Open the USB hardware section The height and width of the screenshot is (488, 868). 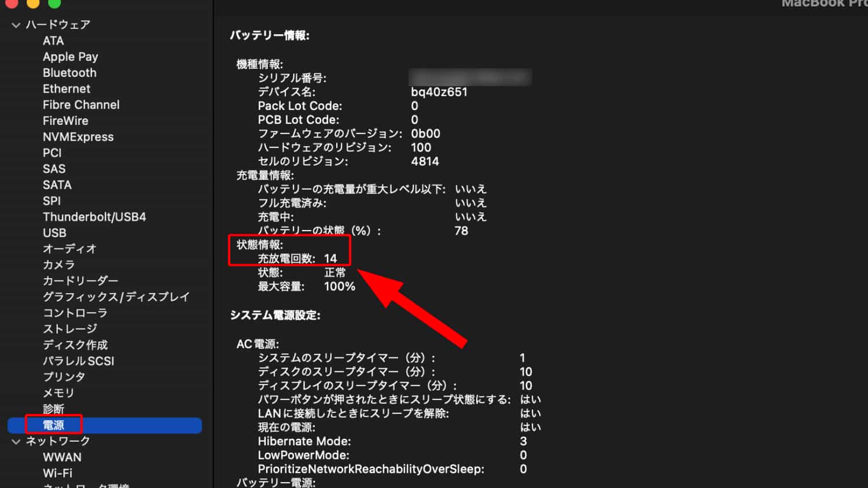point(54,232)
